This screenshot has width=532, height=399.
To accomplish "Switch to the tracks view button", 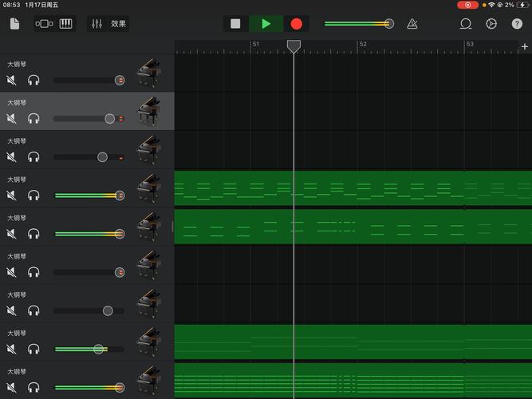I will [x=44, y=24].
